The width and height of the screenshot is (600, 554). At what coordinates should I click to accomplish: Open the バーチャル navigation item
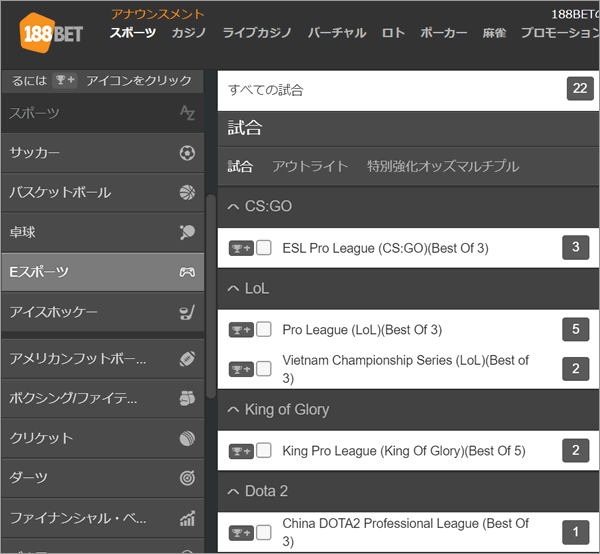click(337, 33)
